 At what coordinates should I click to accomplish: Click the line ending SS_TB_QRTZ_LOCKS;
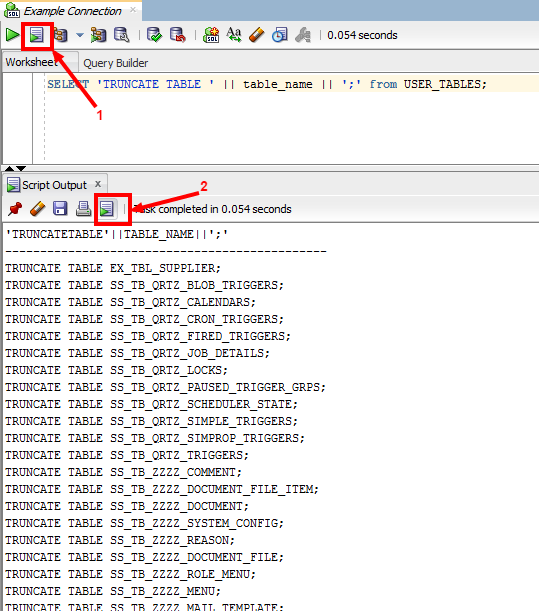(116, 370)
